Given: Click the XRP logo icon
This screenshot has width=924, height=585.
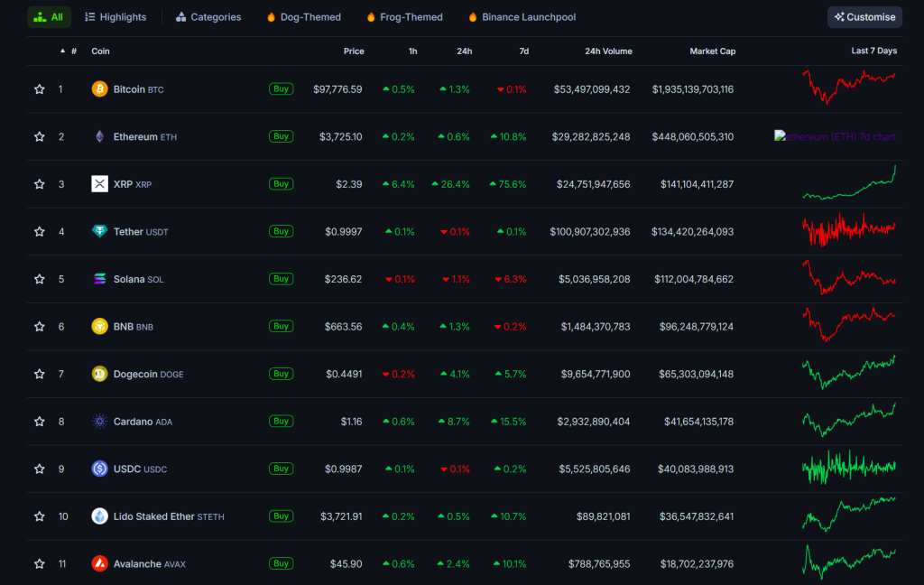Looking at the screenshot, I should pos(99,184).
